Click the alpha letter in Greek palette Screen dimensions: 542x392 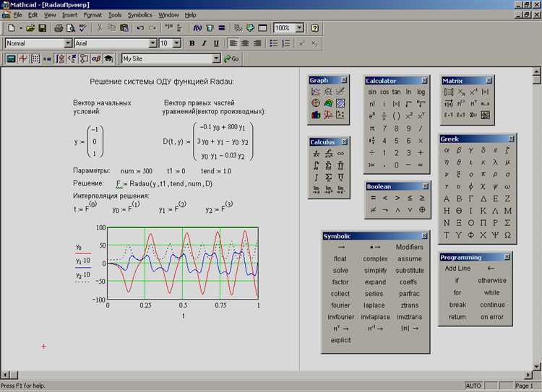448,150
